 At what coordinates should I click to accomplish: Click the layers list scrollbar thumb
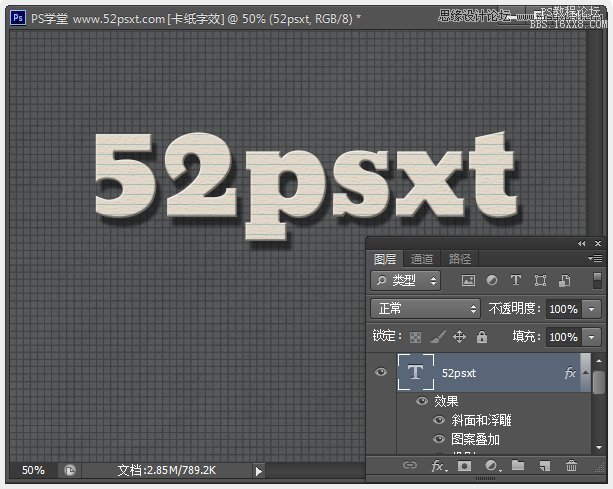(599, 382)
